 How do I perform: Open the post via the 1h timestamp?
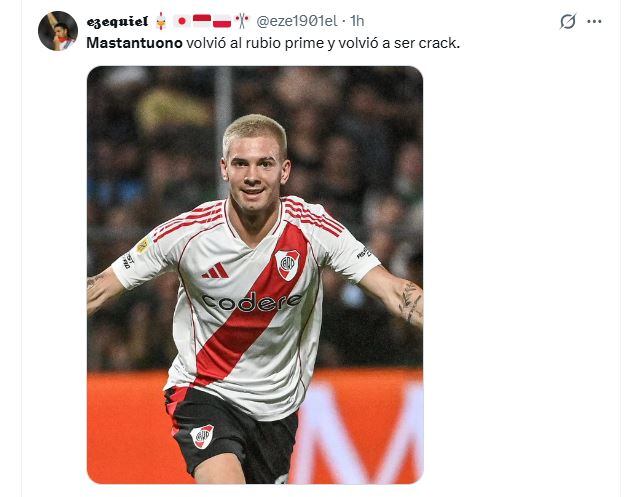point(357,21)
